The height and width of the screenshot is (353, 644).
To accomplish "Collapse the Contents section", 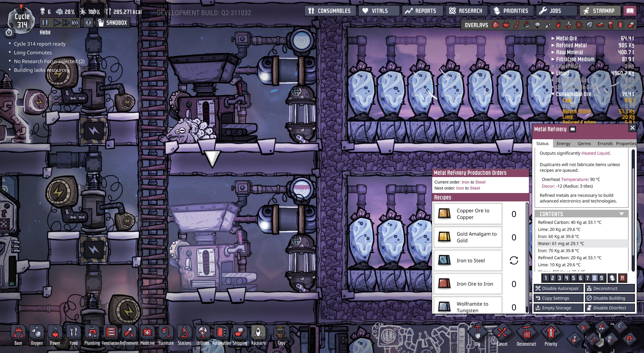I will click(x=621, y=214).
